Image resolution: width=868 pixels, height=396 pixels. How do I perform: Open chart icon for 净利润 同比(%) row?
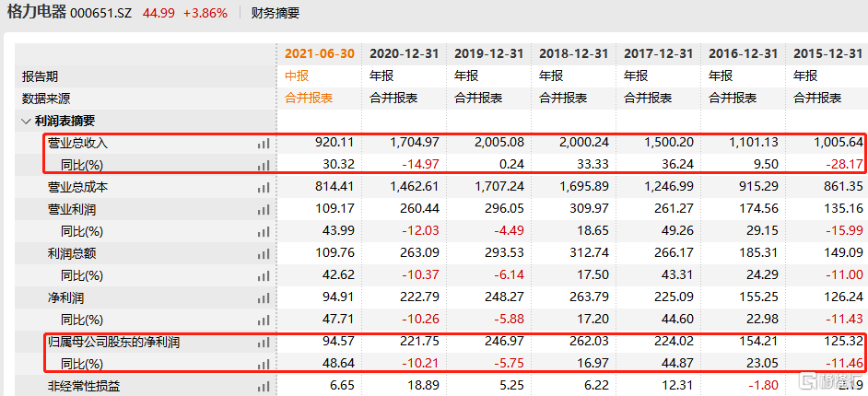pyautogui.click(x=264, y=320)
